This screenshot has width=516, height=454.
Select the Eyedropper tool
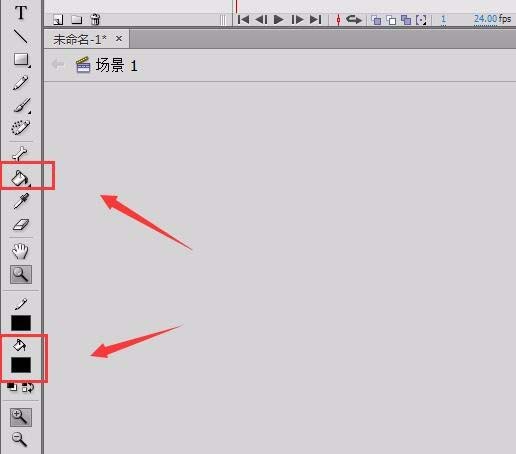point(21,201)
